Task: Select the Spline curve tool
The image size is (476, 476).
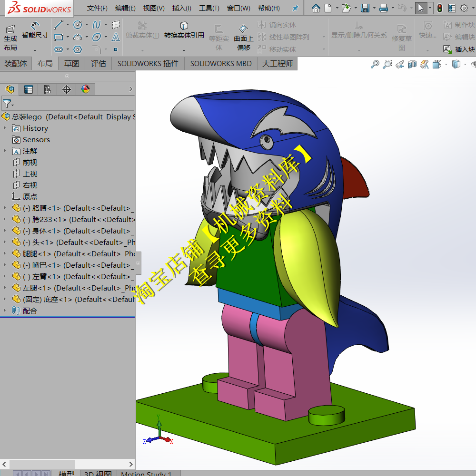Action: [x=97, y=25]
